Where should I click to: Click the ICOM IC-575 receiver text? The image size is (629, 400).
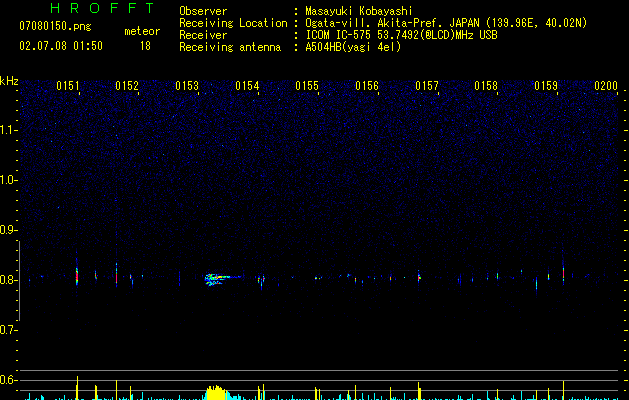click(401, 35)
